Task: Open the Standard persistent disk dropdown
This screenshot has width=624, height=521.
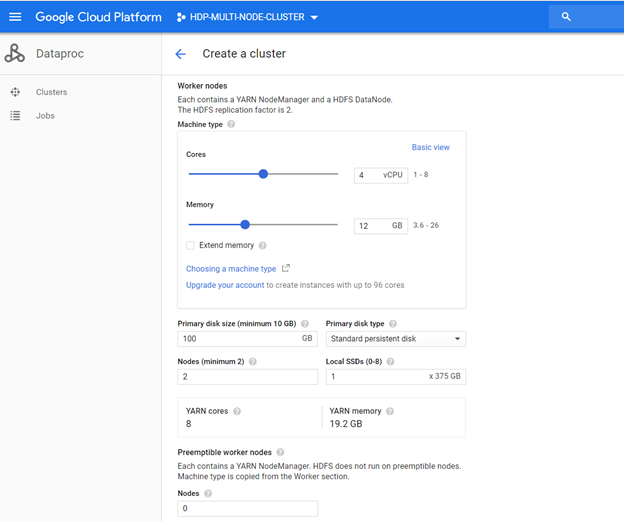Action: coord(396,339)
